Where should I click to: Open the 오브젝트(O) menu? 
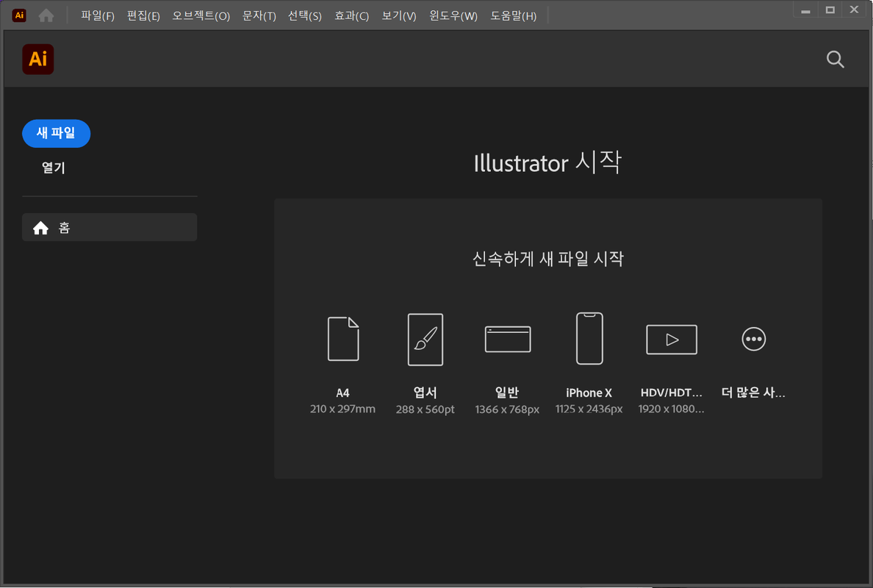(201, 15)
